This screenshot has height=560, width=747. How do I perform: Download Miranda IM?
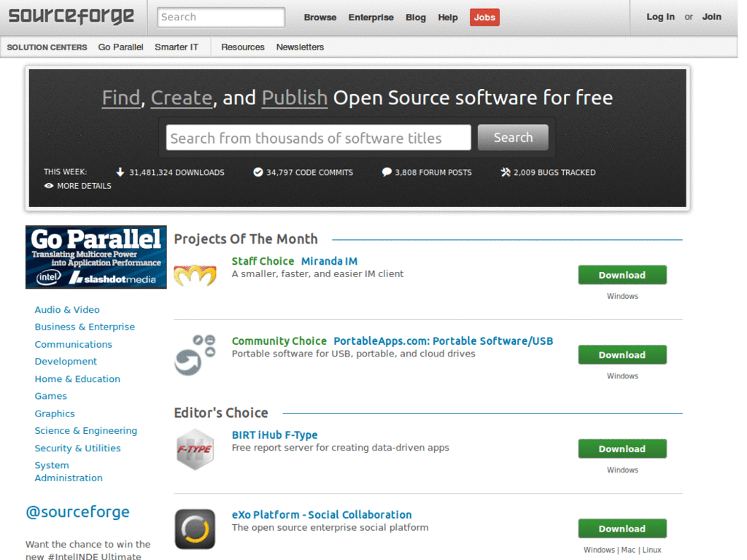click(622, 275)
